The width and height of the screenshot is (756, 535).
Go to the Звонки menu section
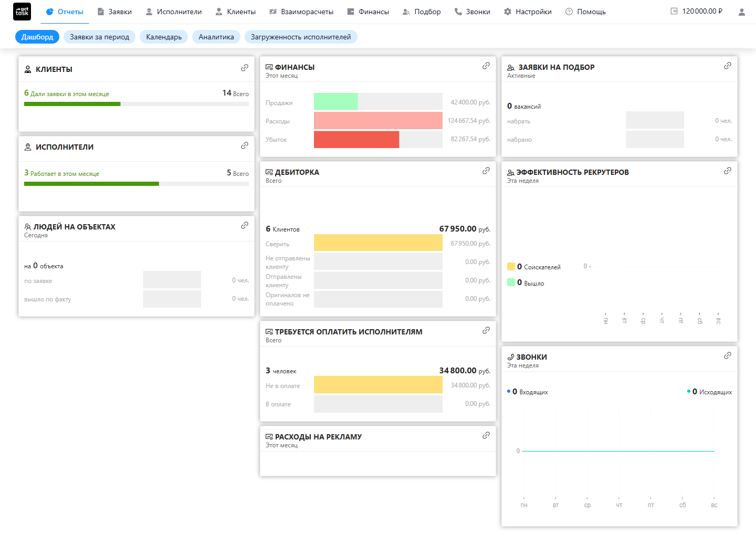click(472, 12)
